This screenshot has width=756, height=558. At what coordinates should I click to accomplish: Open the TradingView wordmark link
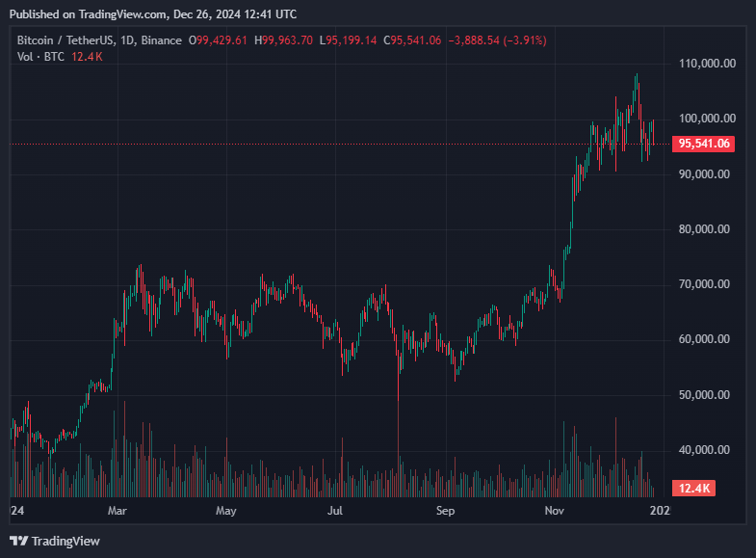pyautogui.click(x=65, y=541)
